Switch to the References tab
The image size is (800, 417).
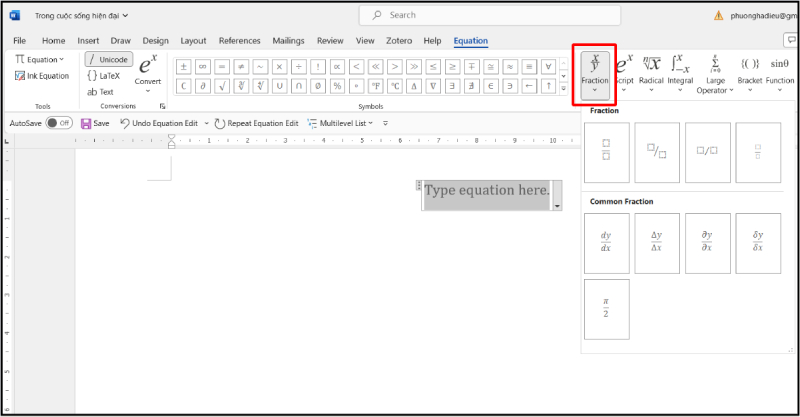coord(239,41)
